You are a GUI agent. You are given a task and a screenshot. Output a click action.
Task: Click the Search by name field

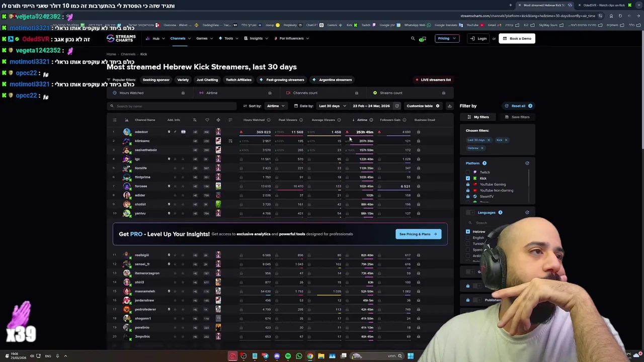(x=172, y=106)
